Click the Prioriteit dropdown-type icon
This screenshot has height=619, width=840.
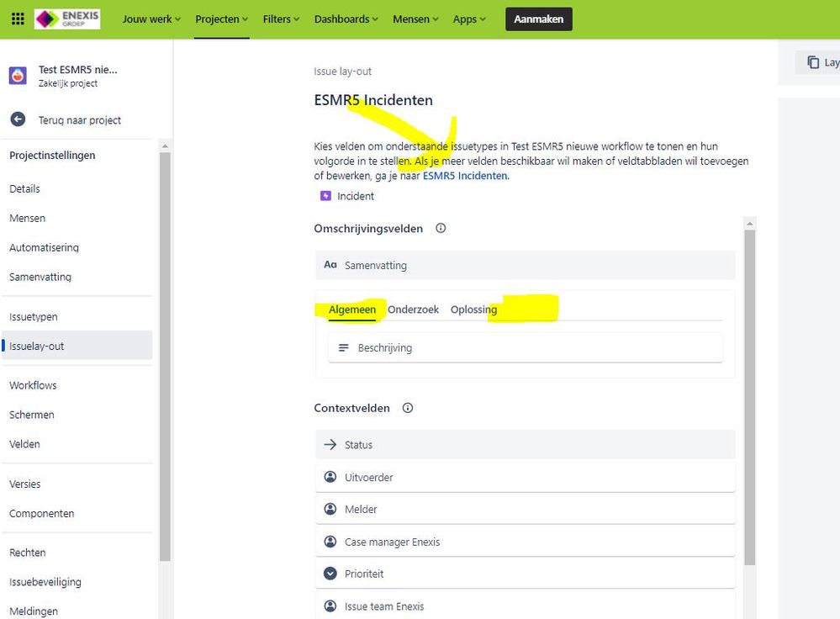tap(330, 574)
